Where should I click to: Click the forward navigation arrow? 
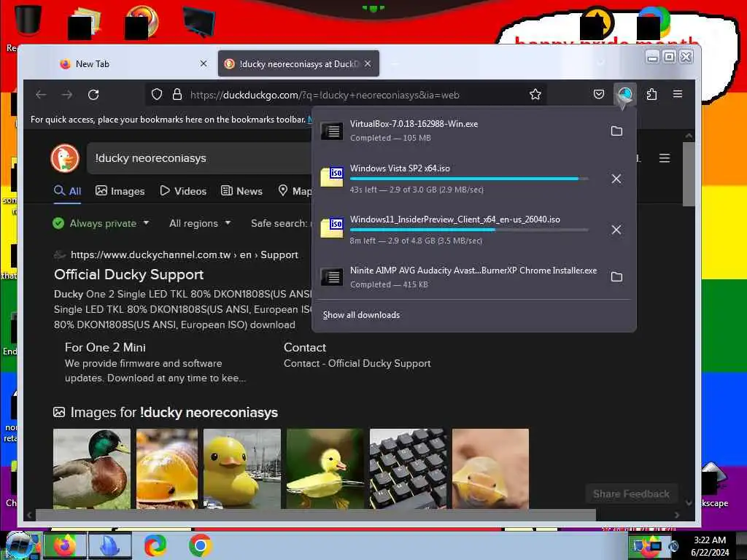(x=66, y=94)
